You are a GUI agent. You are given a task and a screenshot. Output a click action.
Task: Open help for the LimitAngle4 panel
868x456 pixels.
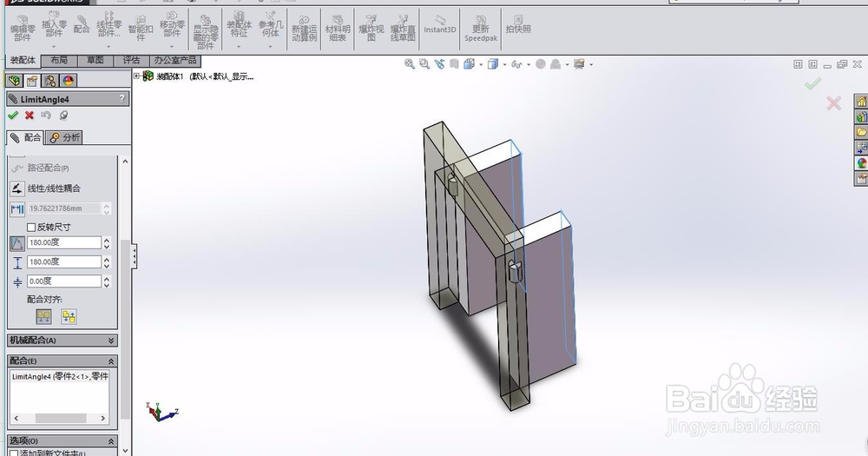(122, 99)
